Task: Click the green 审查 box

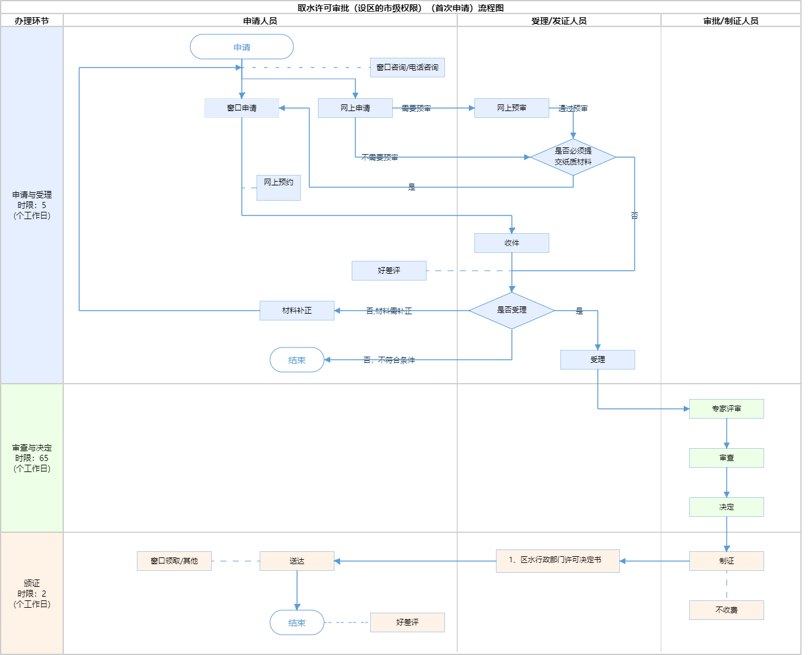Action: pyautogui.click(x=726, y=458)
